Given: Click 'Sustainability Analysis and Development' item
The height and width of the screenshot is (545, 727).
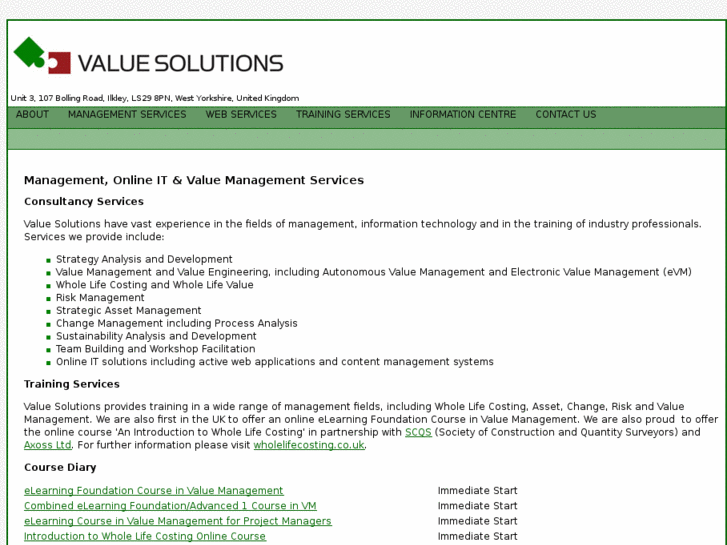Looking at the screenshot, I should coord(156,336).
